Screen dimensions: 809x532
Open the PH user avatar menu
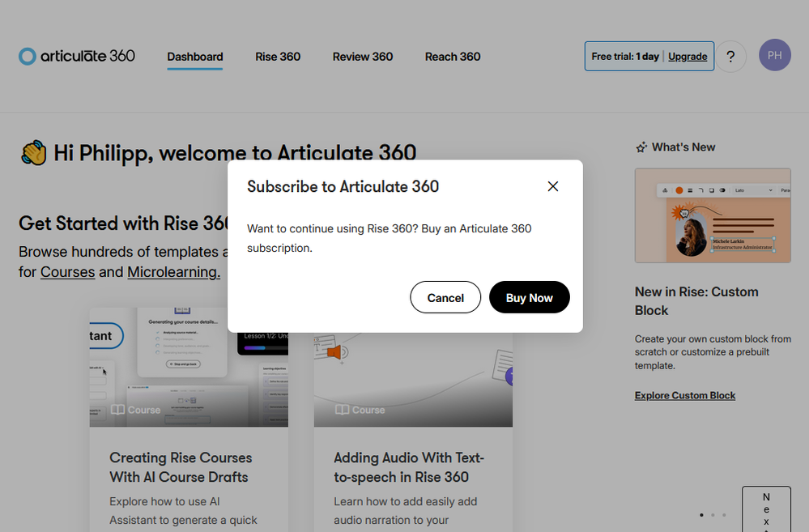[774, 55]
